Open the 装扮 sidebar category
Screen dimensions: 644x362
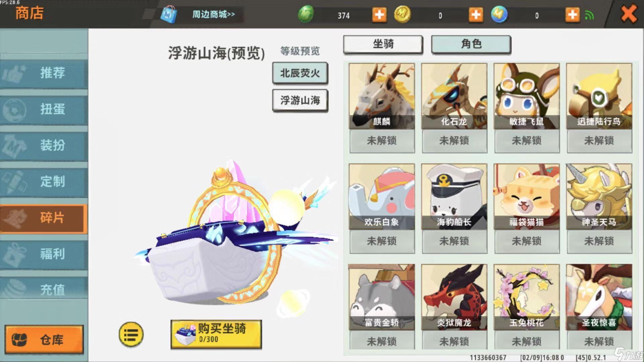44,145
